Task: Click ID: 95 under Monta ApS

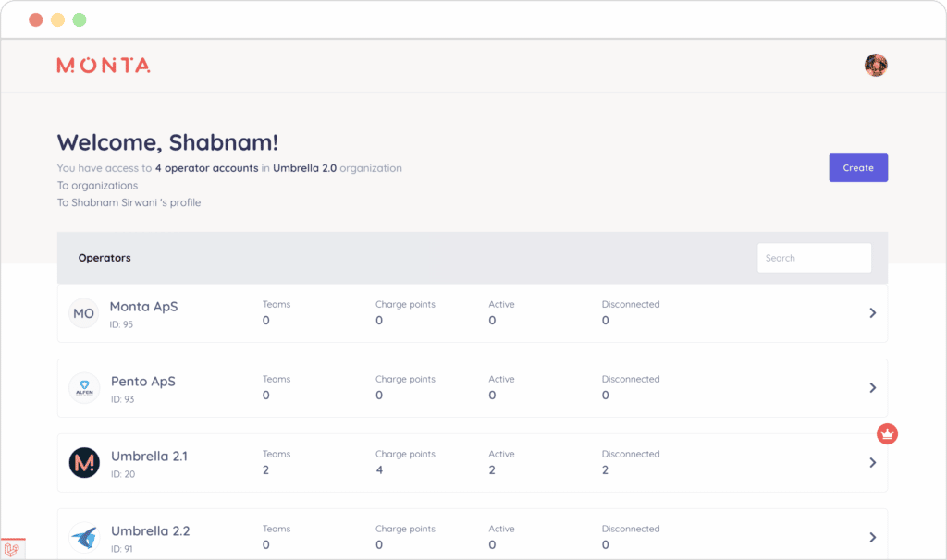Action: click(121, 324)
